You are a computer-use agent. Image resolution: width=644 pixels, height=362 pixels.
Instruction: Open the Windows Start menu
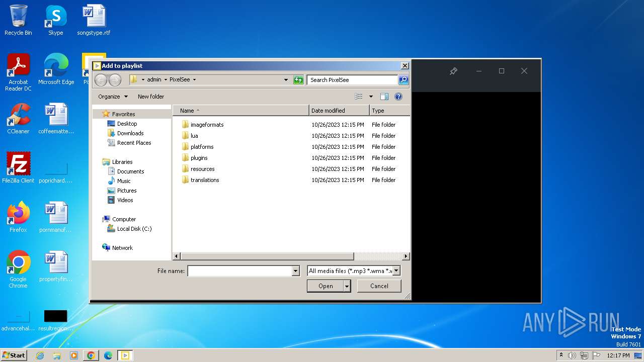point(14,355)
